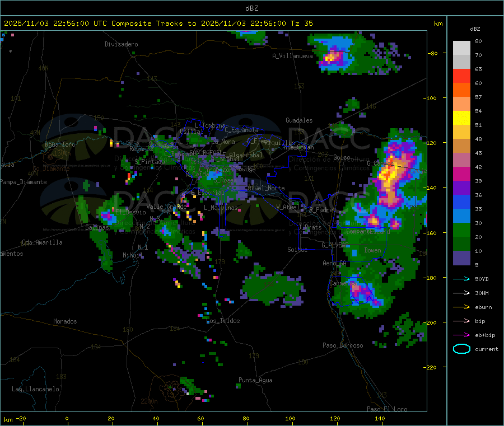Click the white 30HM arrow legend icon
The image size is (504, 426).
461,293
